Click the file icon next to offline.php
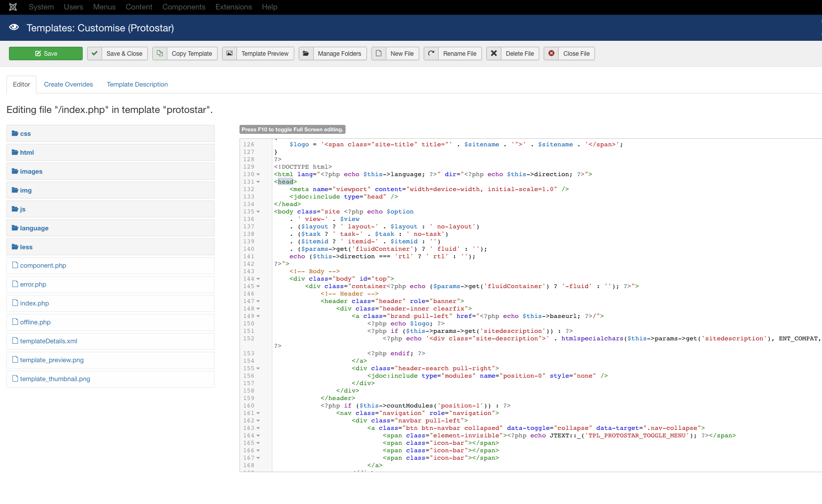Screen dimensions: 822x504 (x=15, y=322)
